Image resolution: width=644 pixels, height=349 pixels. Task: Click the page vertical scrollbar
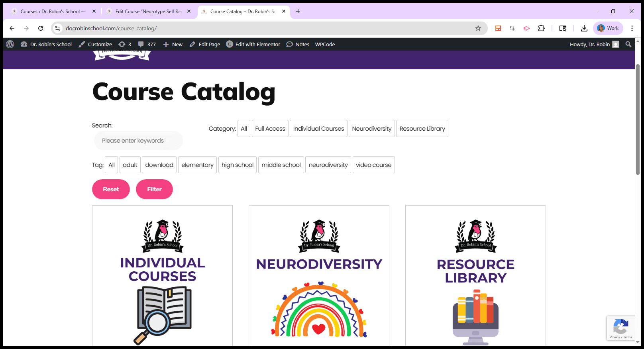coord(638,120)
